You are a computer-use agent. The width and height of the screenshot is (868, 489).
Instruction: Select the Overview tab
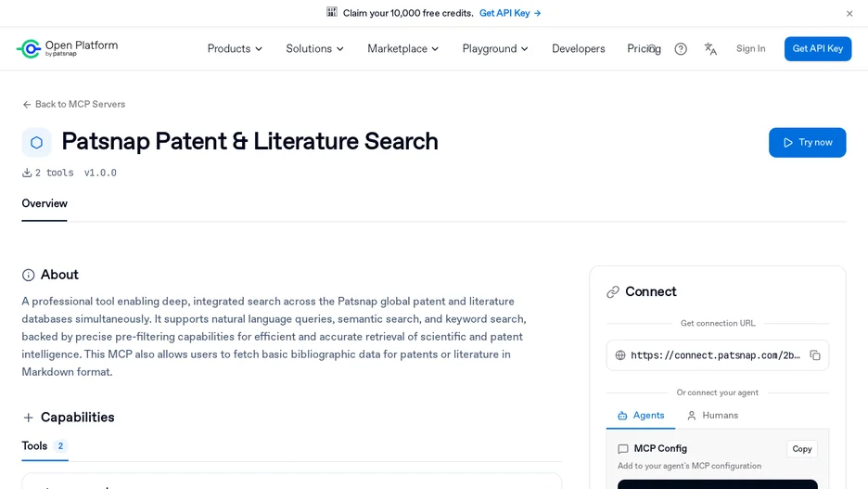pos(45,204)
